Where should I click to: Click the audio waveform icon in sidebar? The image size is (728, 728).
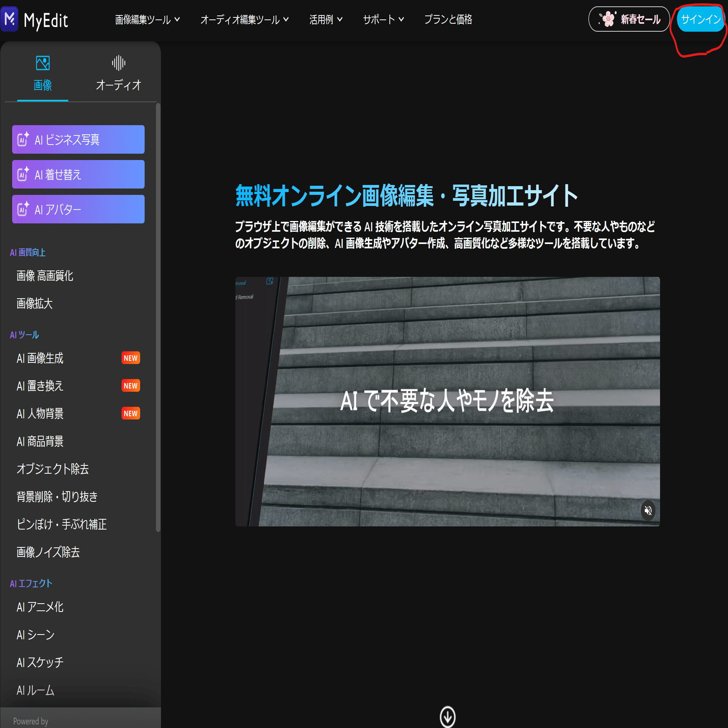118,63
